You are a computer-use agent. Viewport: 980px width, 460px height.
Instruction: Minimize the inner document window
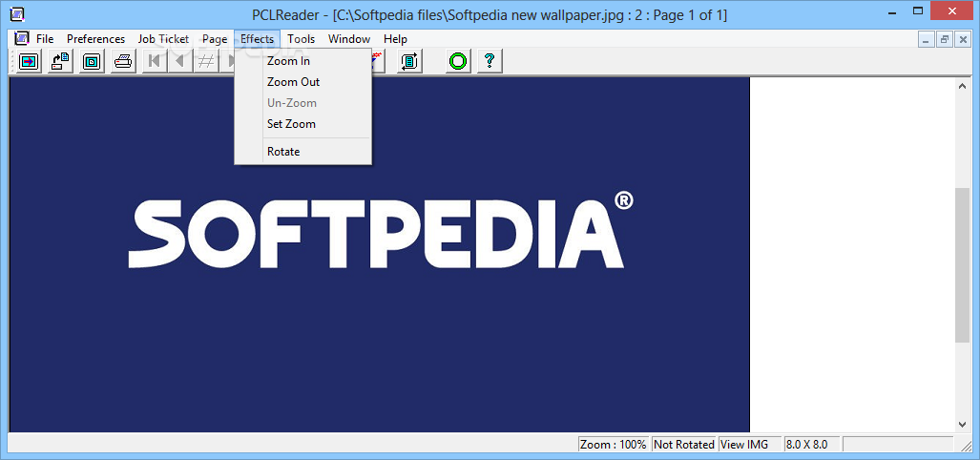click(x=927, y=39)
